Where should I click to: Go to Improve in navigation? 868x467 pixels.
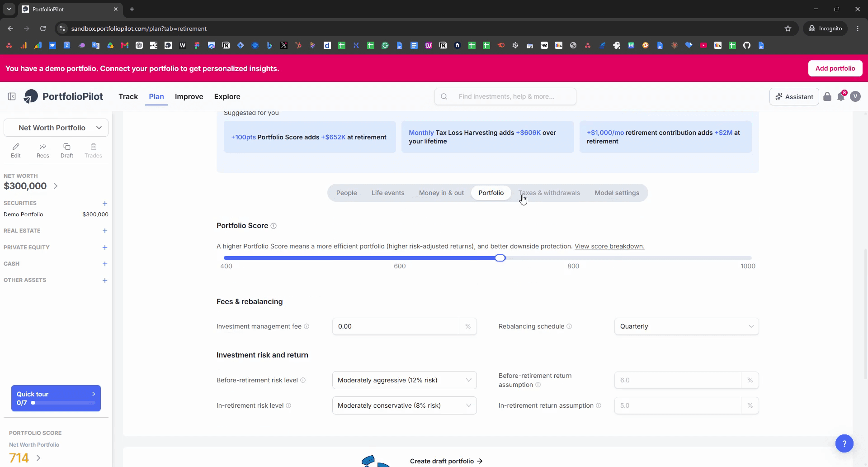point(189,96)
